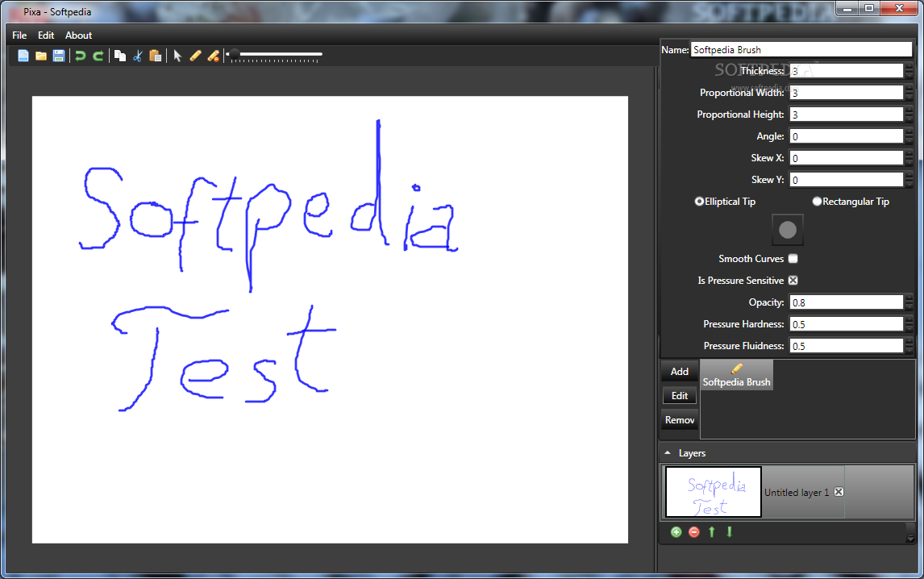Copy the selection with the copy icon

119,56
